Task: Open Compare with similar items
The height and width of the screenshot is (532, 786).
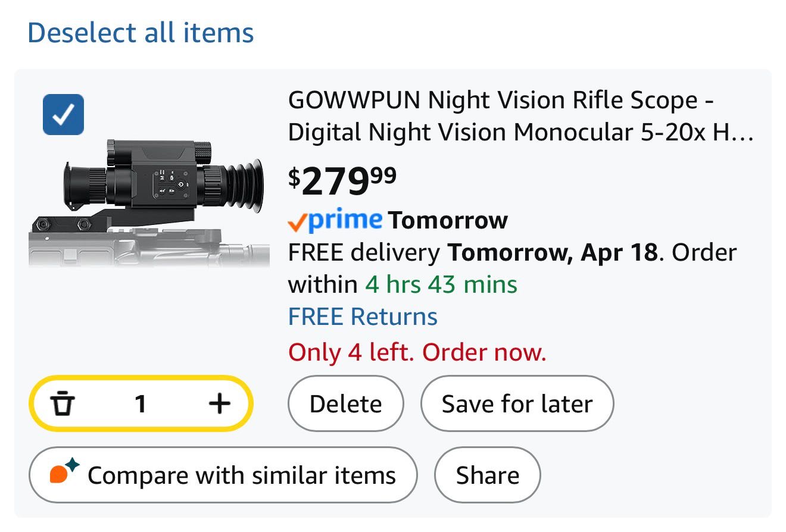Action: [x=223, y=475]
